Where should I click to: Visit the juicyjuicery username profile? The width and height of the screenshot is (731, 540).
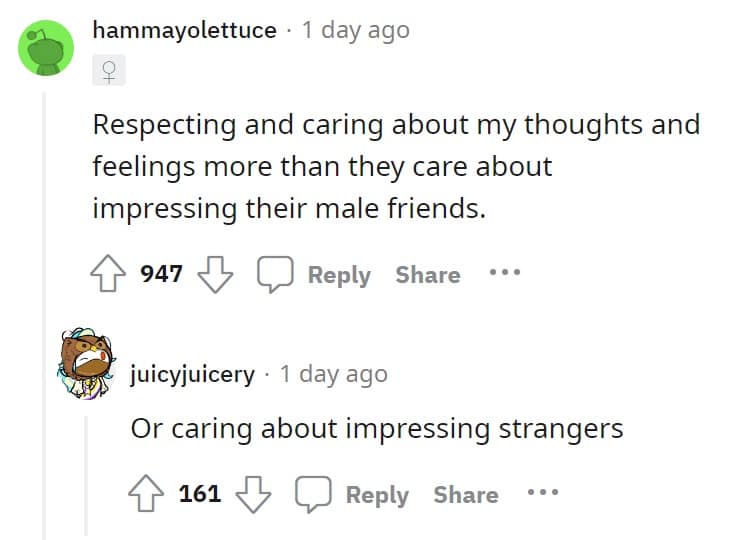[x=192, y=374]
